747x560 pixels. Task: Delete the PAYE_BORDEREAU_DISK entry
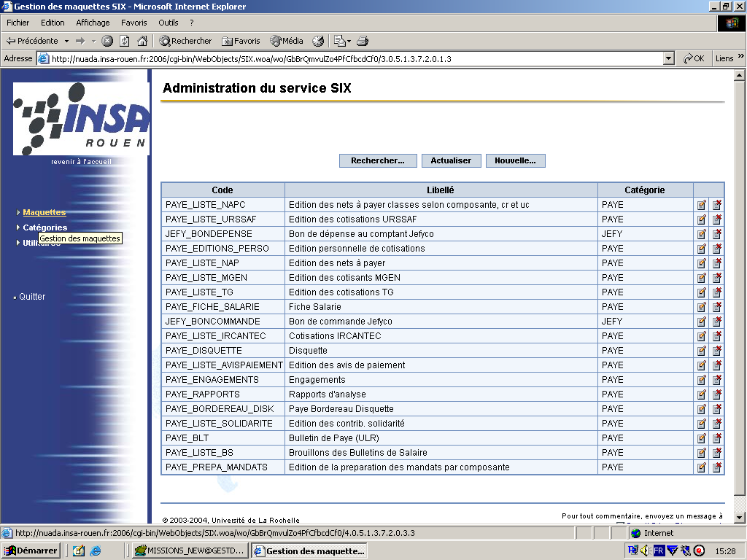(x=717, y=409)
